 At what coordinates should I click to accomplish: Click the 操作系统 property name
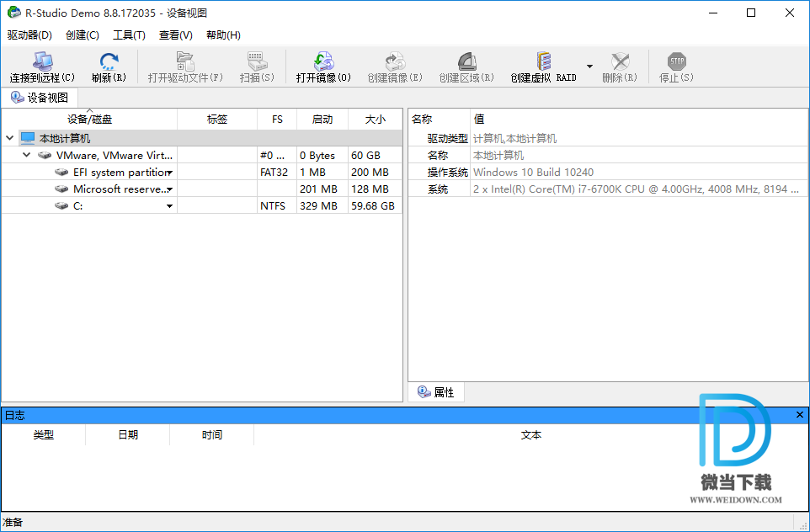coord(447,172)
